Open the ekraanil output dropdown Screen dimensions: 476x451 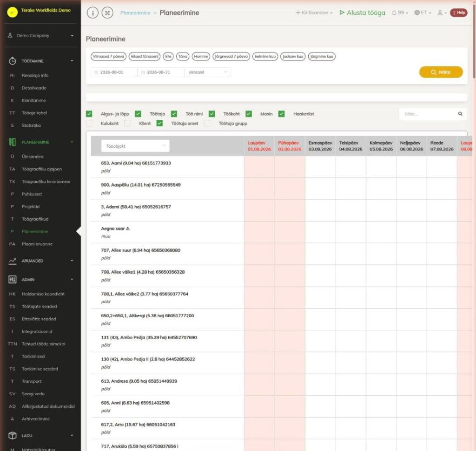pos(208,72)
